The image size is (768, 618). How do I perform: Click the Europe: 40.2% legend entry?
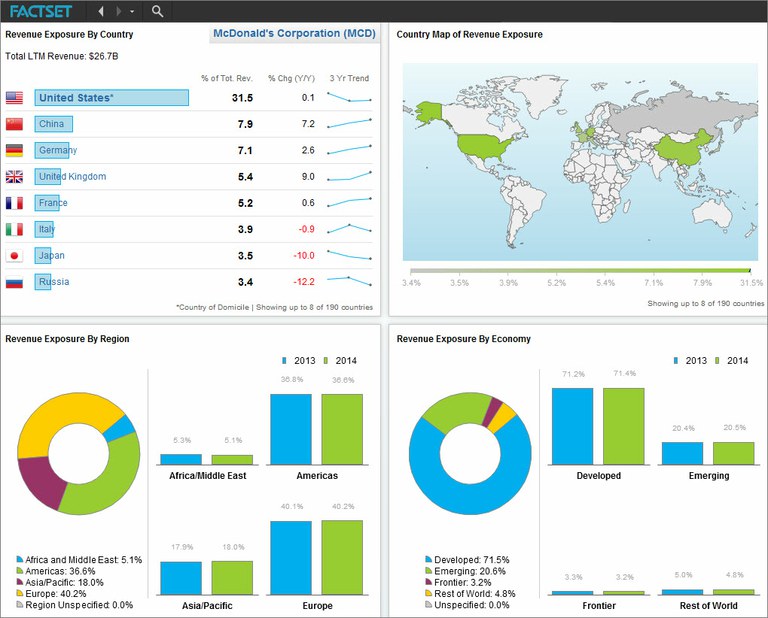(51, 594)
